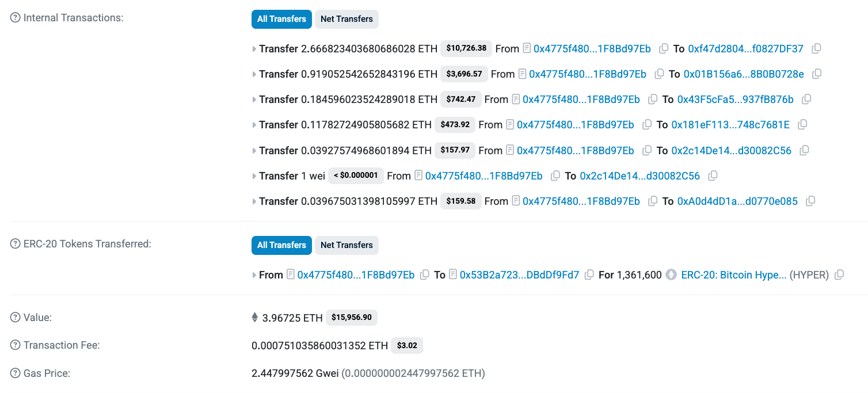The width and height of the screenshot is (868, 393).
Task: Click the $15,956.90 value badge
Action: [352, 318]
